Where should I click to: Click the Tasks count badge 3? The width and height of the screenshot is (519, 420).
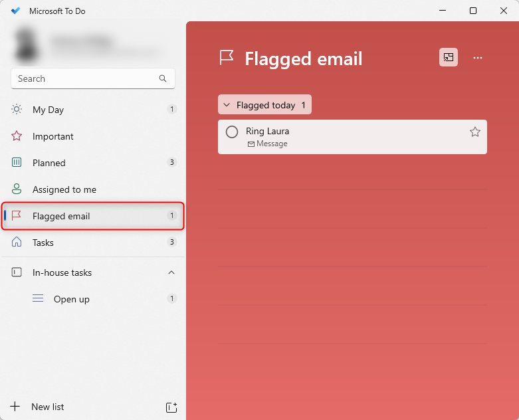click(x=172, y=242)
